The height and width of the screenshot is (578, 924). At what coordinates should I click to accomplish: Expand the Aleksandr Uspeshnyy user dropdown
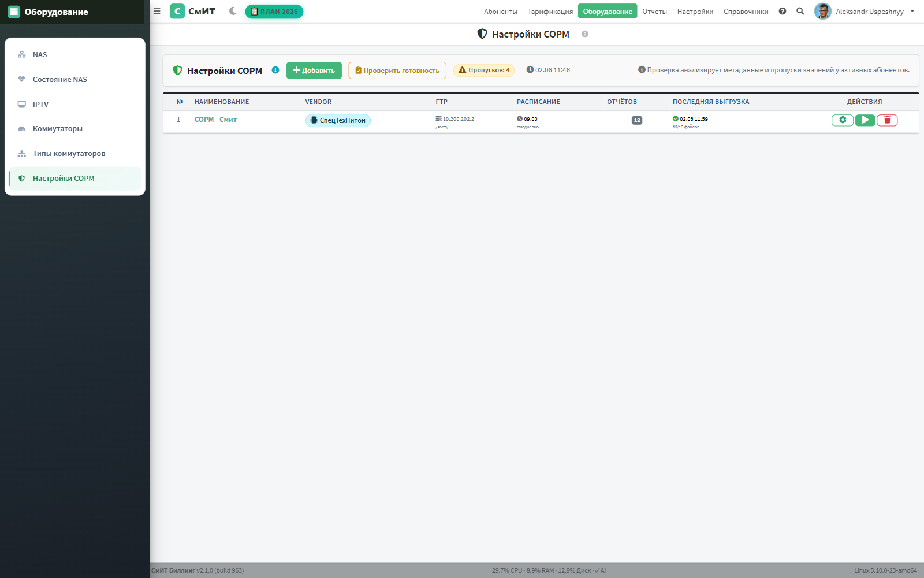[x=875, y=12]
